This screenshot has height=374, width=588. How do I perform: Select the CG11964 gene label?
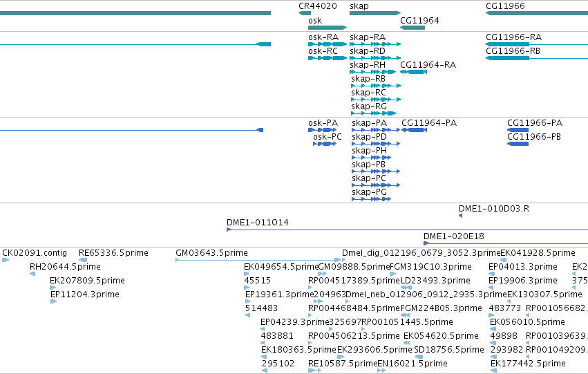(419, 20)
